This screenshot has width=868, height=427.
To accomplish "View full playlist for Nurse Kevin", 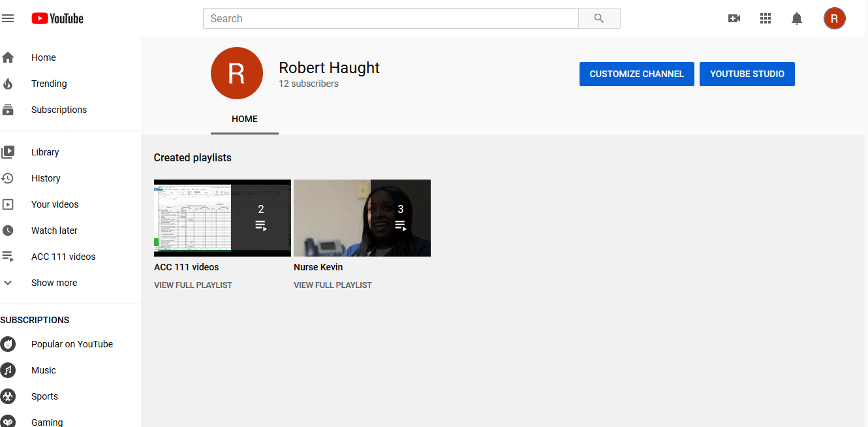I will click(333, 285).
